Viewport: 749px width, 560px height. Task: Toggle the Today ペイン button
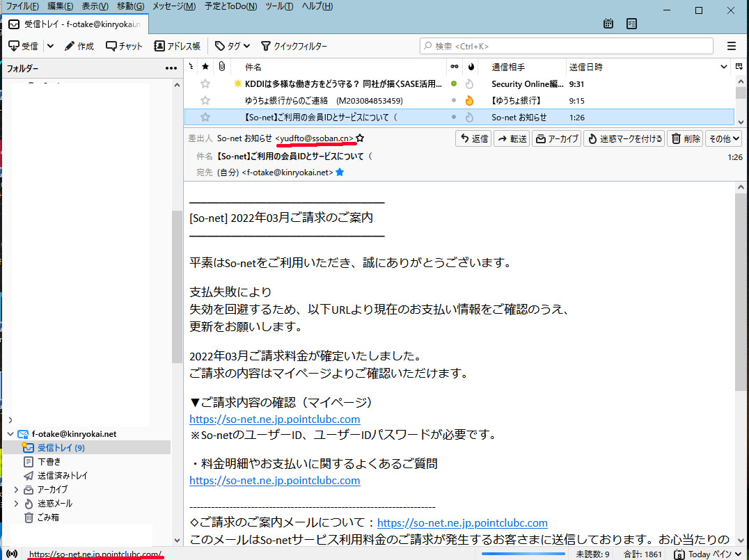tap(708, 554)
